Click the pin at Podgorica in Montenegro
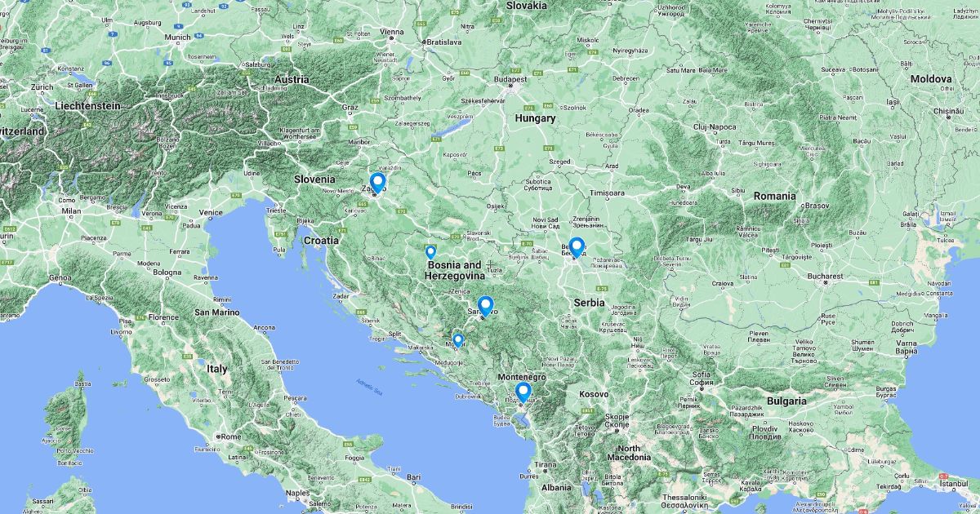The height and width of the screenshot is (514, 980). (523, 393)
